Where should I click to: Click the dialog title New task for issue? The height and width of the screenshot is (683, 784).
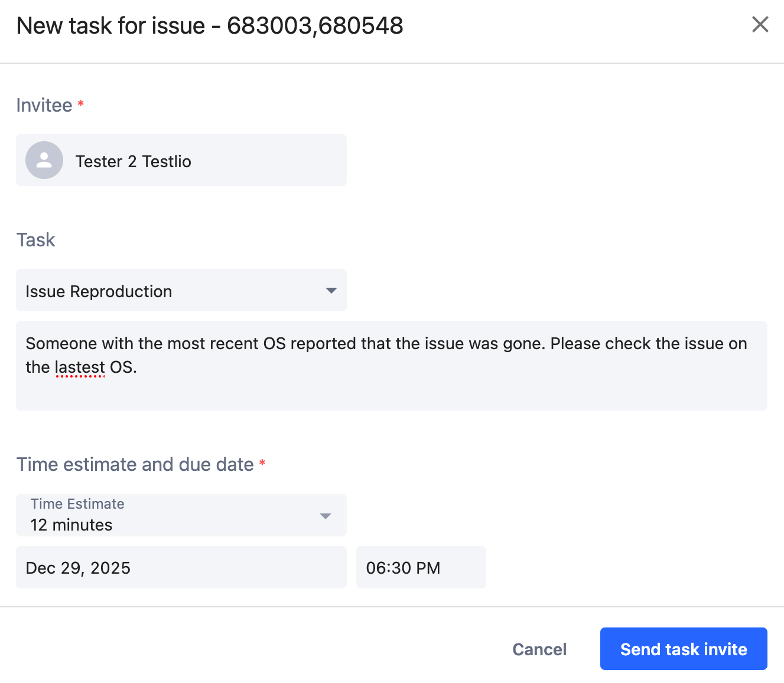coord(209,25)
